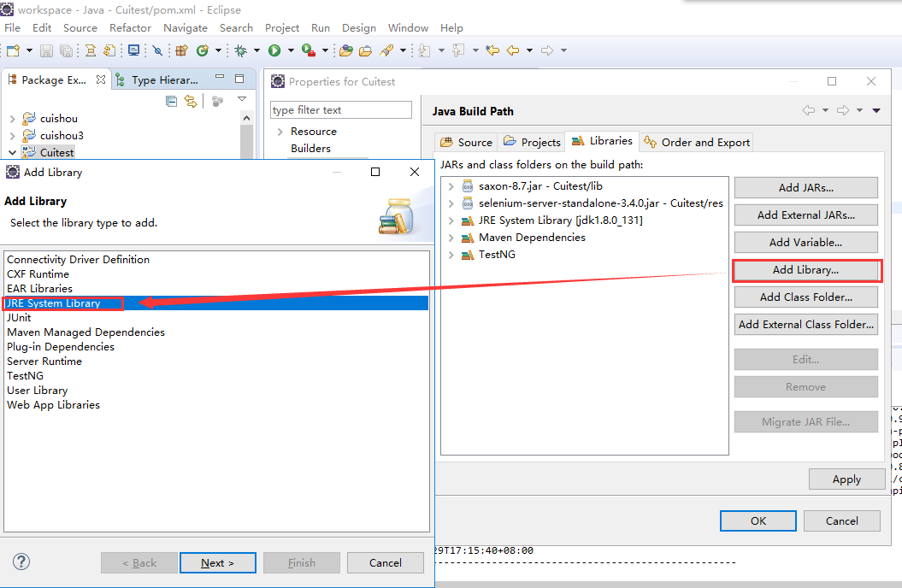
Task: Open the Navigate menu
Action: click(x=186, y=27)
